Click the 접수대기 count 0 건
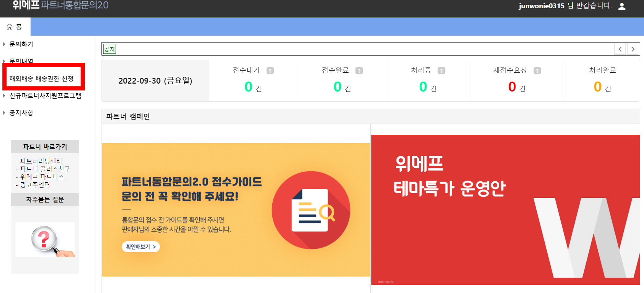The image size is (644, 293). tap(253, 87)
